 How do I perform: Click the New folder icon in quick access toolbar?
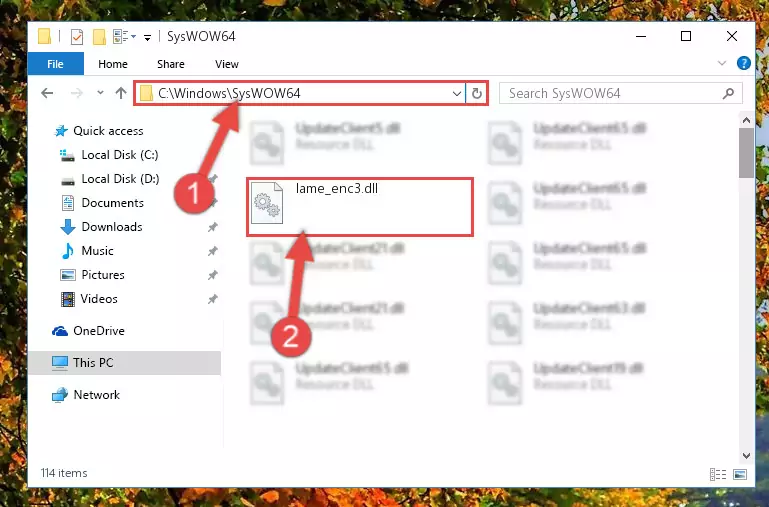[99, 37]
